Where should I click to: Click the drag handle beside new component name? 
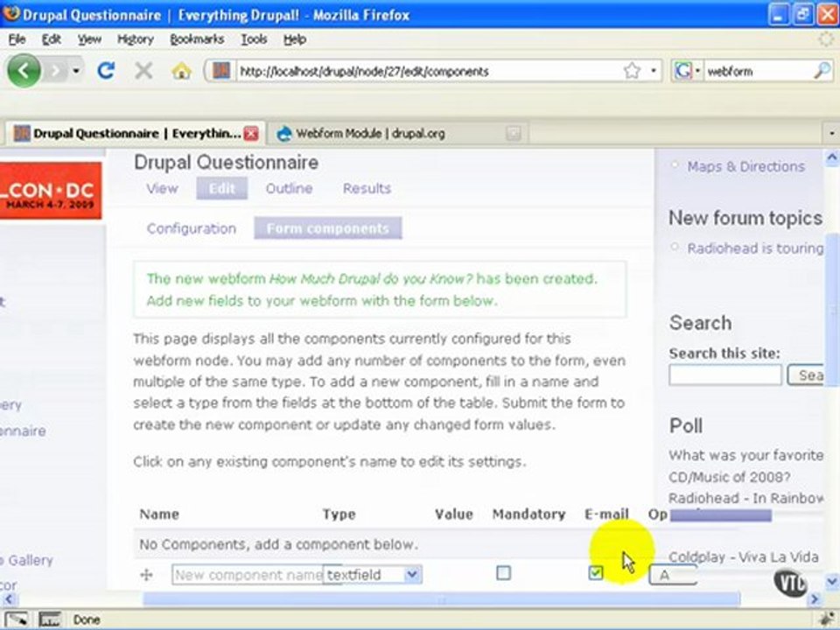tap(146, 575)
